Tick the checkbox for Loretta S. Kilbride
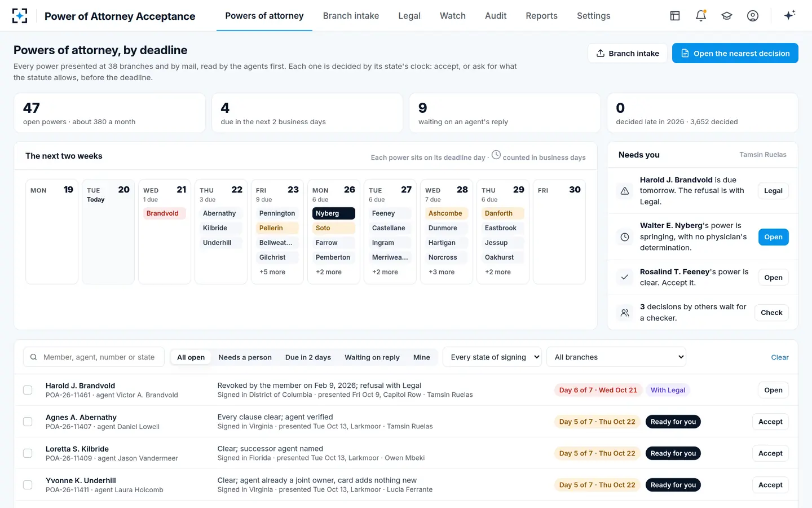Screen dimensions: 812x508 [28, 453]
